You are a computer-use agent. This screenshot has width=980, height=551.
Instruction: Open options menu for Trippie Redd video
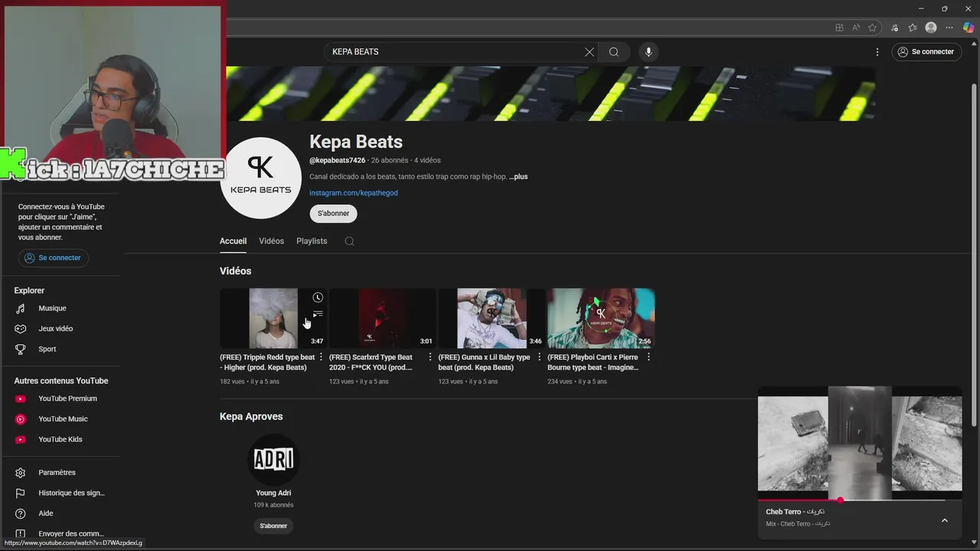tap(321, 357)
